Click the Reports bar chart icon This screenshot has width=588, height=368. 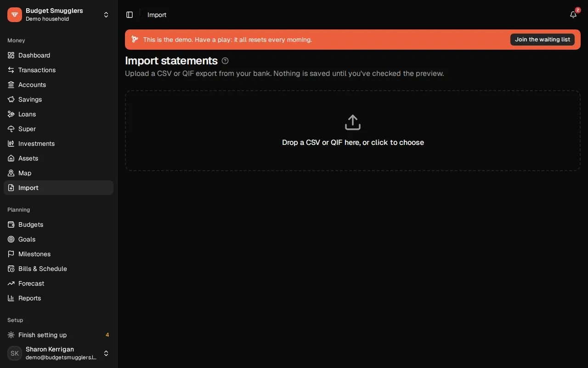point(11,298)
